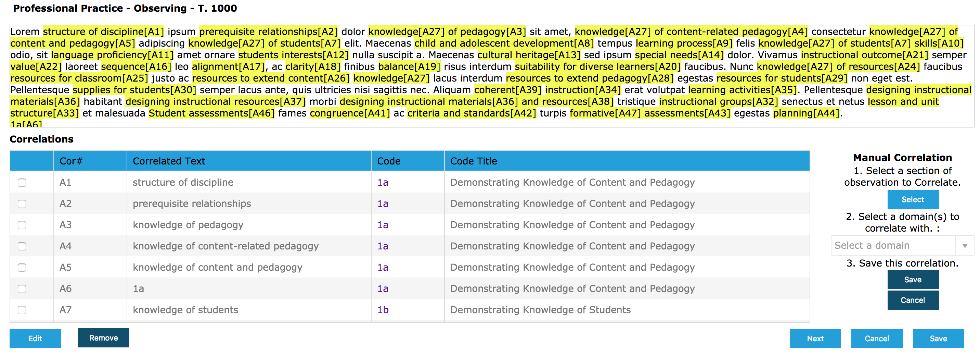The height and width of the screenshot is (357, 980).
Task: Open code 1a link in row A4
Action: click(383, 247)
